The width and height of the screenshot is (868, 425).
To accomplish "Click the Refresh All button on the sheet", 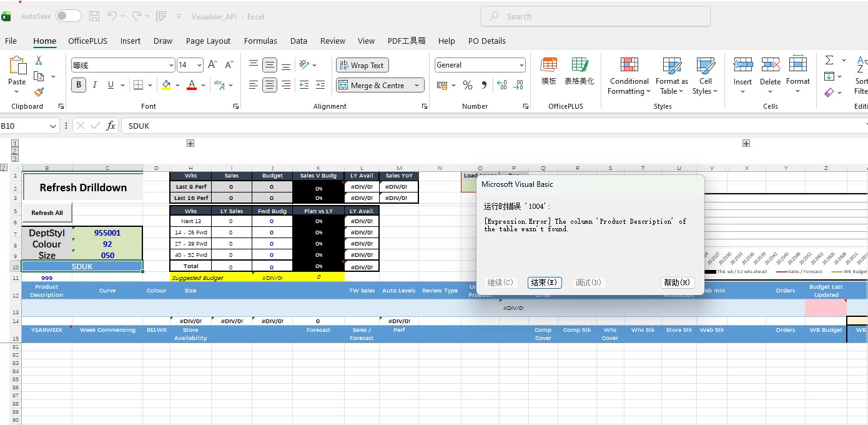I will click(x=47, y=212).
